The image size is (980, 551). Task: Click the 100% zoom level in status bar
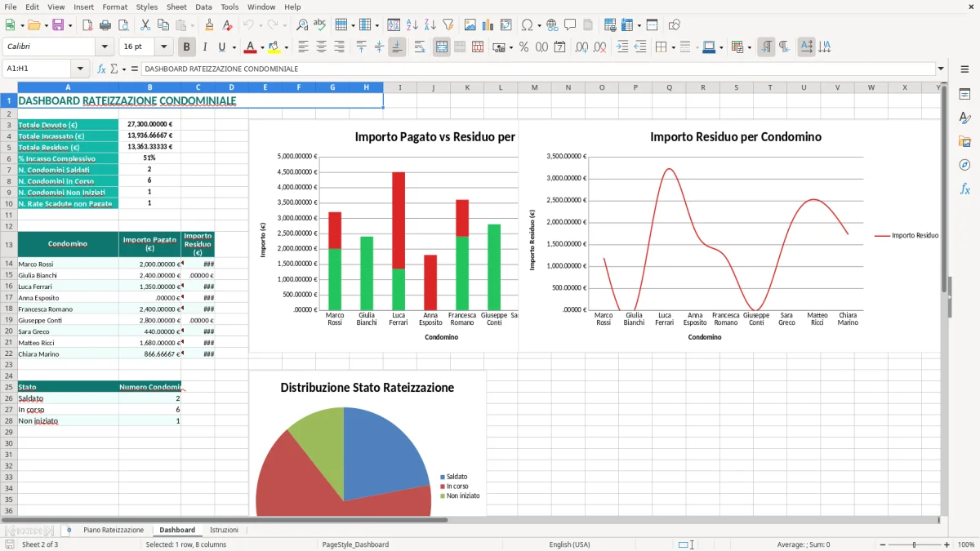click(x=966, y=544)
